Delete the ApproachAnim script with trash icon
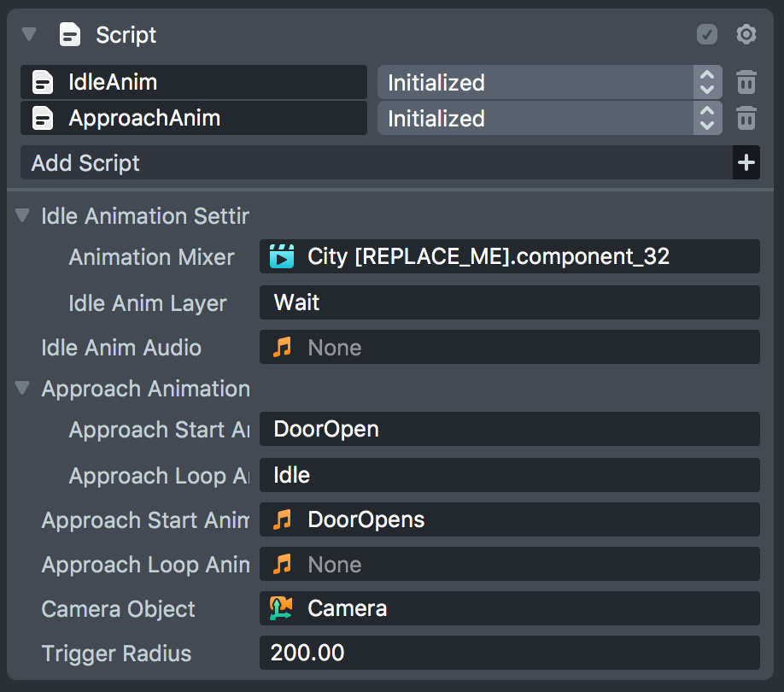 coord(746,118)
